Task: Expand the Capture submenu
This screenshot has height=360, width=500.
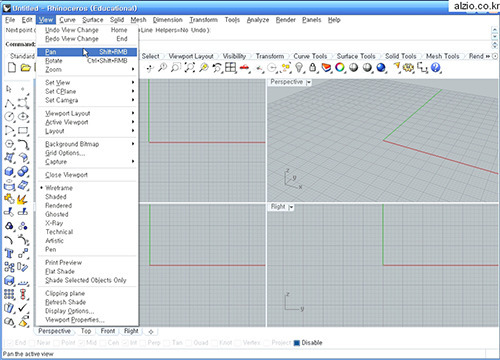Action: click(87, 162)
